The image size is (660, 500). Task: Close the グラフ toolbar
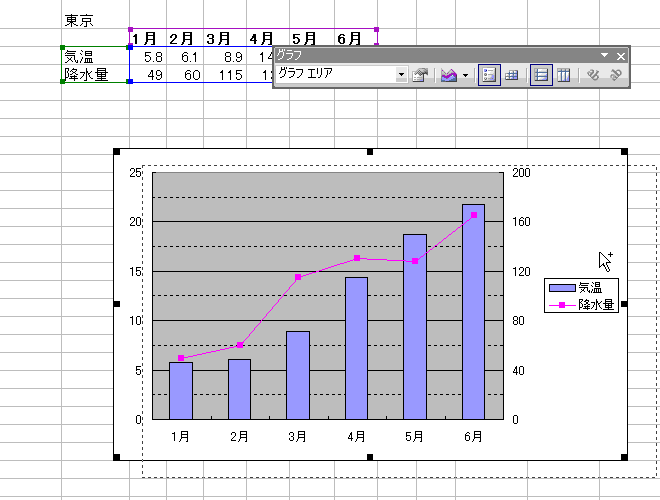click(621, 56)
